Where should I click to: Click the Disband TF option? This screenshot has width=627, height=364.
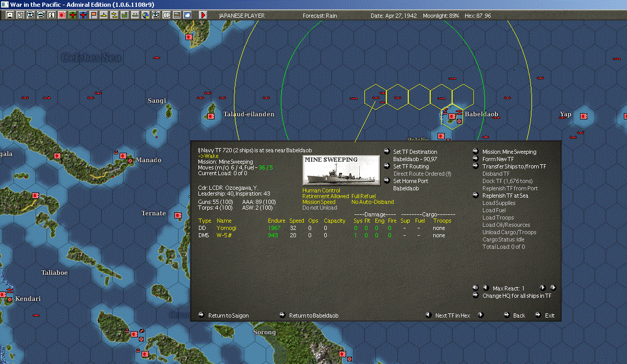(495, 174)
